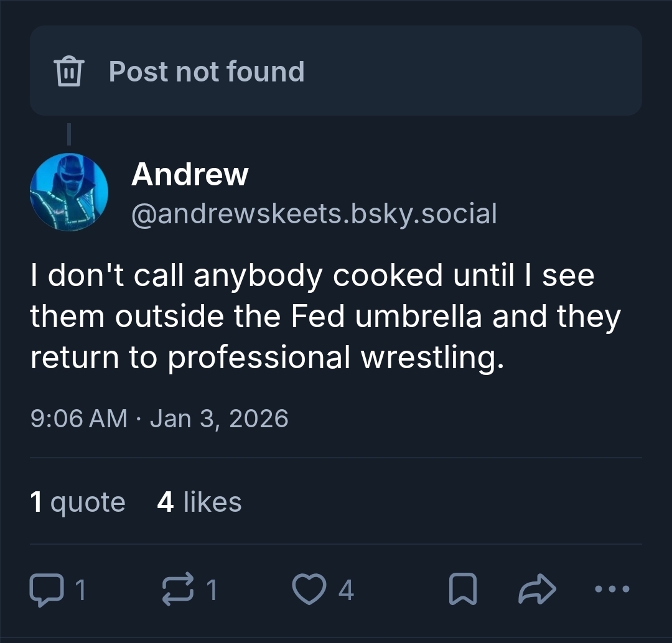Open Andrew's profile avatar
Screen dimensions: 672x643
tap(69, 192)
